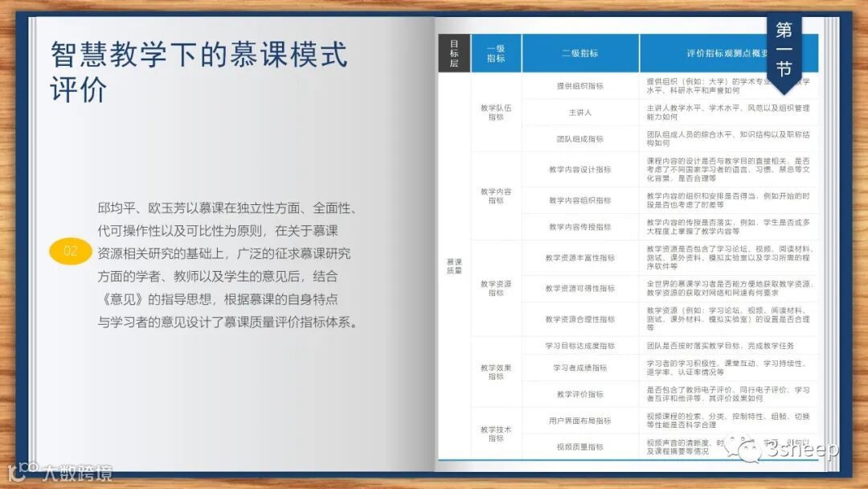868x489 pixels.
Task: Click the yellow 02 number badge
Action: click(70, 251)
